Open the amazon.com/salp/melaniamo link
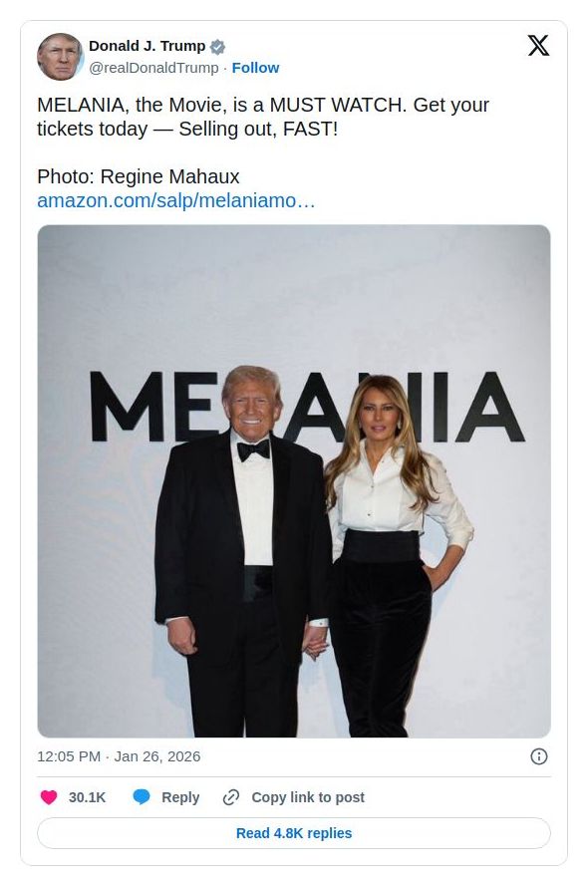The image size is (588, 886). tap(175, 202)
